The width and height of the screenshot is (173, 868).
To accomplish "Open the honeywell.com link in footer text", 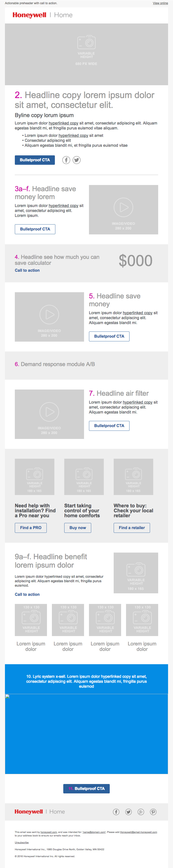I will [48, 832].
